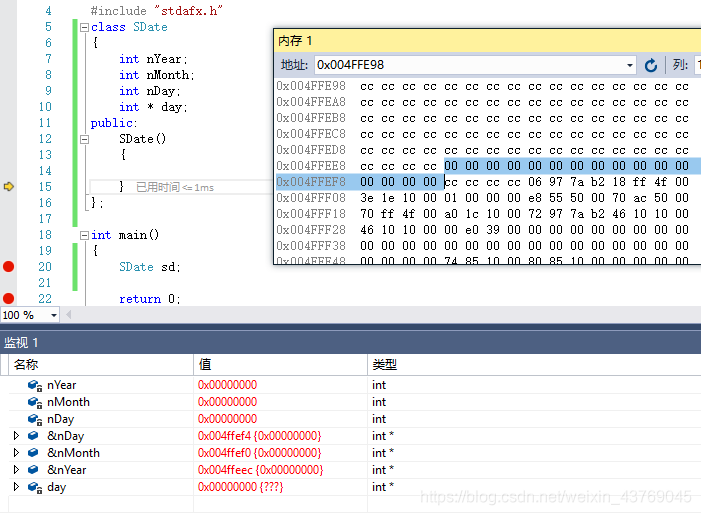Click the &nYear watch item cube icon

(33, 469)
